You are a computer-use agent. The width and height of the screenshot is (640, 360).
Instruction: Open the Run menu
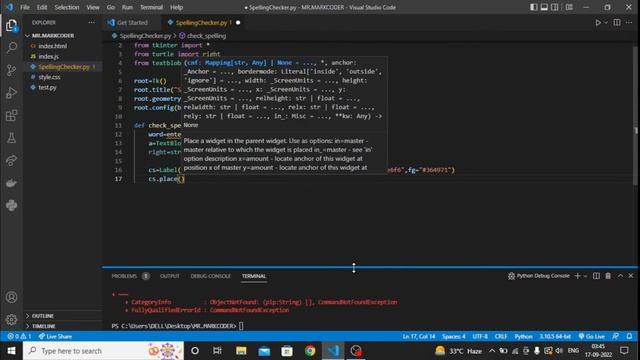pyautogui.click(x=127, y=7)
